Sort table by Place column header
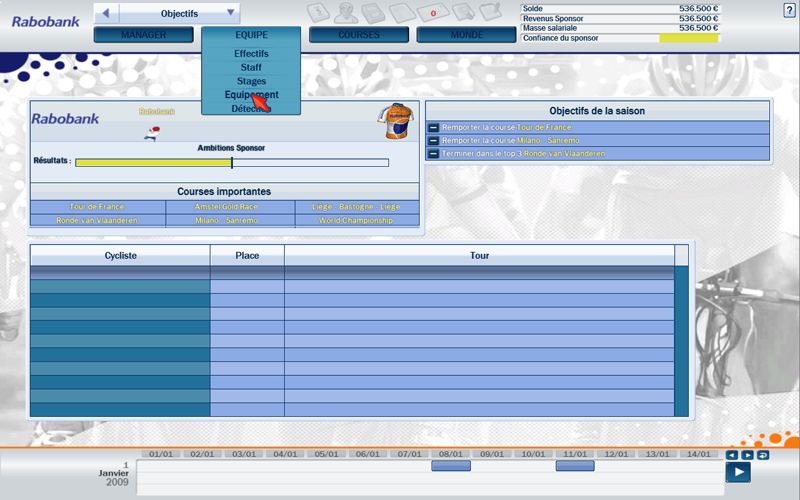Viewport: 800px width, 500px height. coord(247,256)
